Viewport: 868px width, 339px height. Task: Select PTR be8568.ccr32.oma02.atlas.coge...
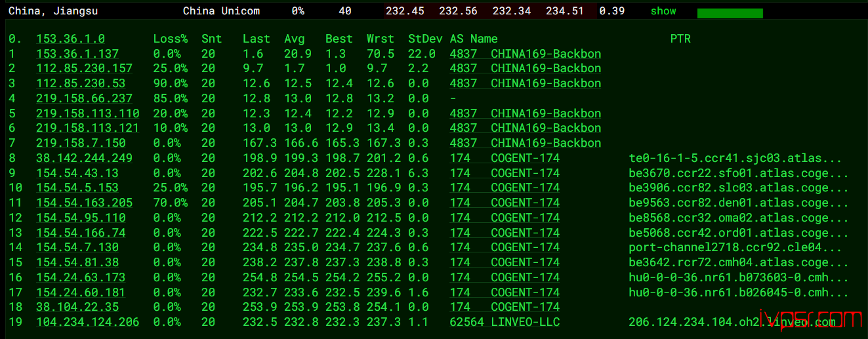tap(739, 218)
